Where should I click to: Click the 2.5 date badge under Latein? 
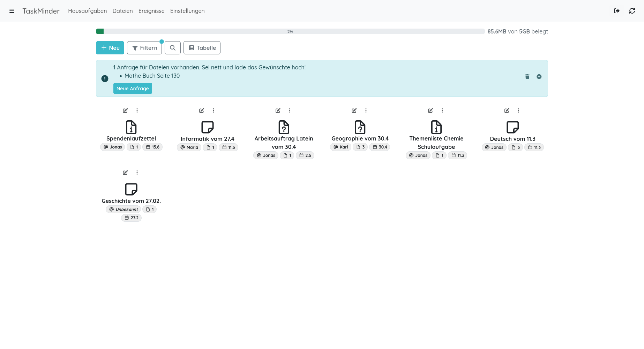[x=305, y=155]
